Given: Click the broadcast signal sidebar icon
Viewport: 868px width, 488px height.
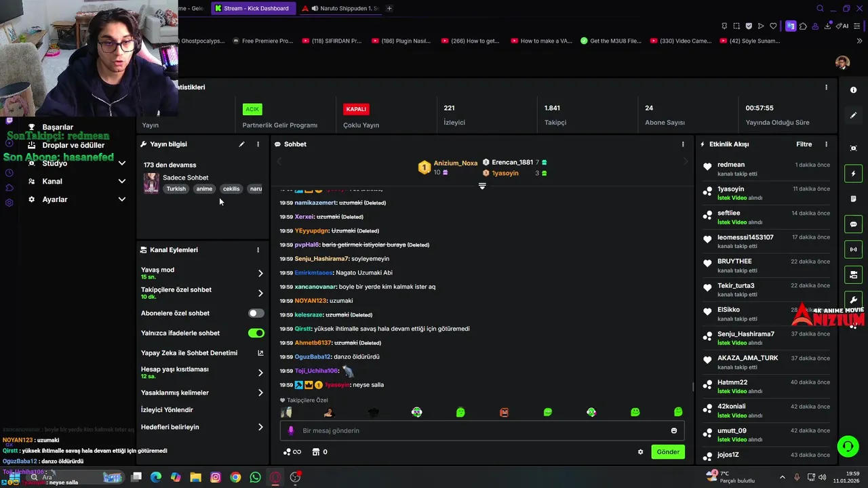Looking at the screenshot, I should 853,249.
